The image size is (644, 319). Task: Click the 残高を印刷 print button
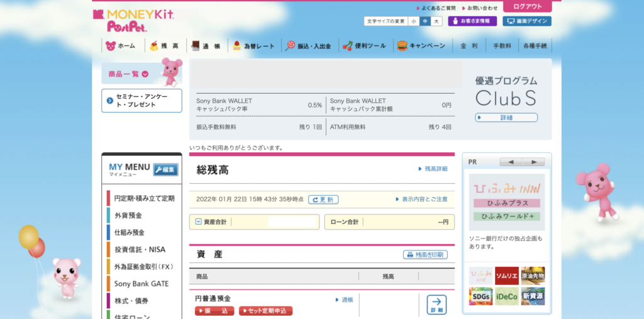(x=426, y=254)
